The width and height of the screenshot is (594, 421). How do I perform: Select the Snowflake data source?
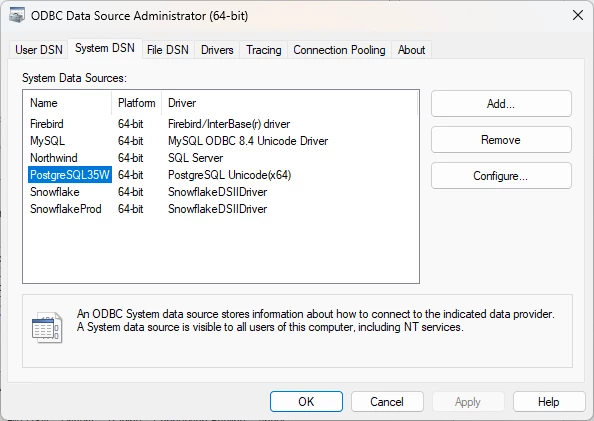(55, 192)
